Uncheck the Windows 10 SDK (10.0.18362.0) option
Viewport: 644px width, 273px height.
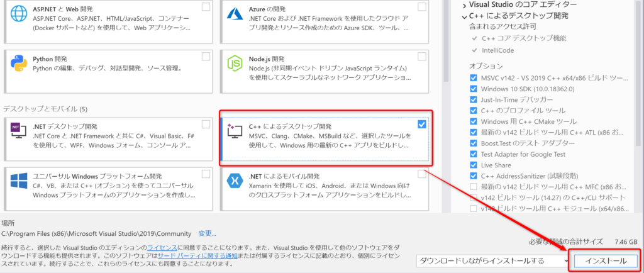pos(473,89)
